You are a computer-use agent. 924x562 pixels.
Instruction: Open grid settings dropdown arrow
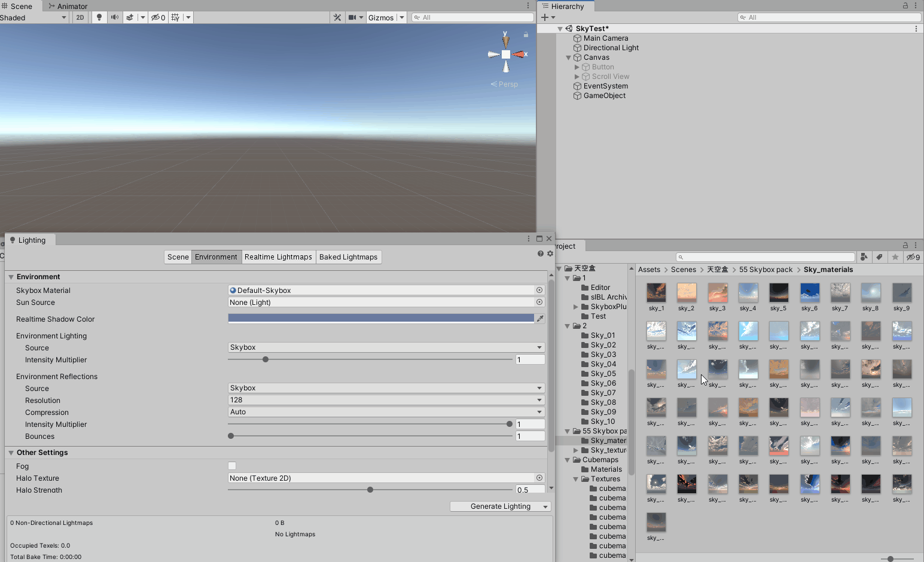point(188,17)
